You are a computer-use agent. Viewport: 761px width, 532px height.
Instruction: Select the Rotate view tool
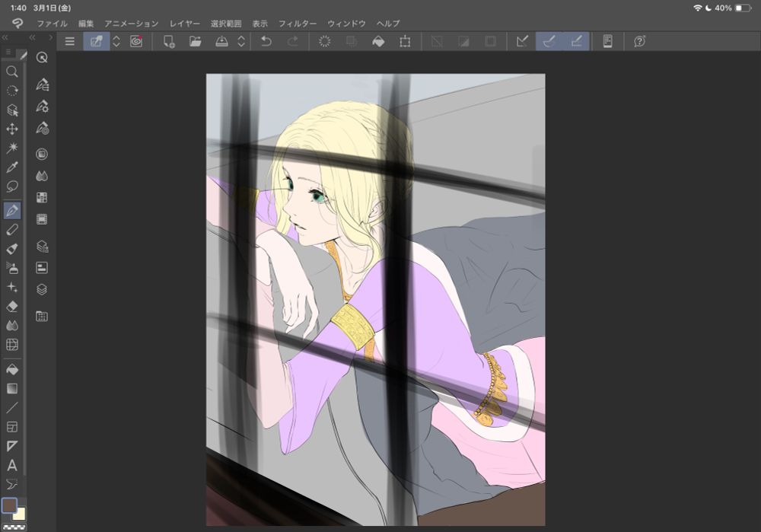coord(12,91)
